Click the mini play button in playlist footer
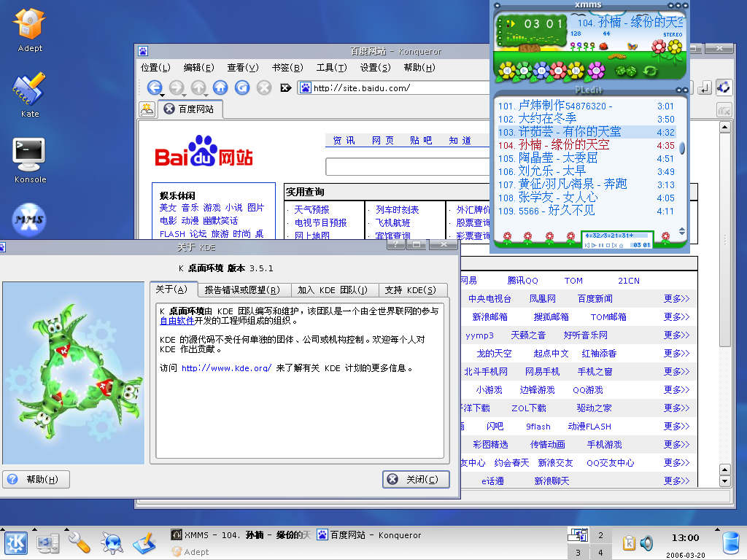The image size is (747, 560). (594, 245)
